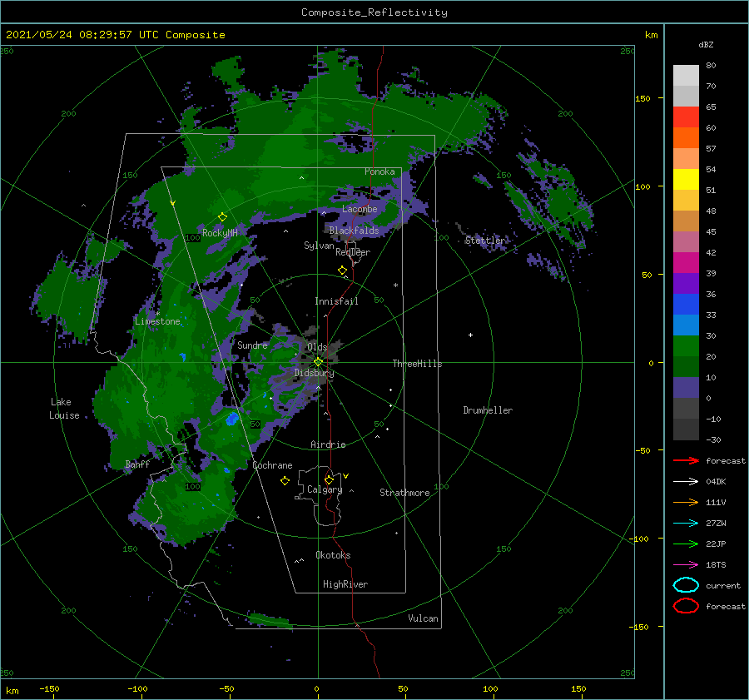Click the 22JP legend label
The height and width of the screenshot is (700, 749).
[716, 544]
